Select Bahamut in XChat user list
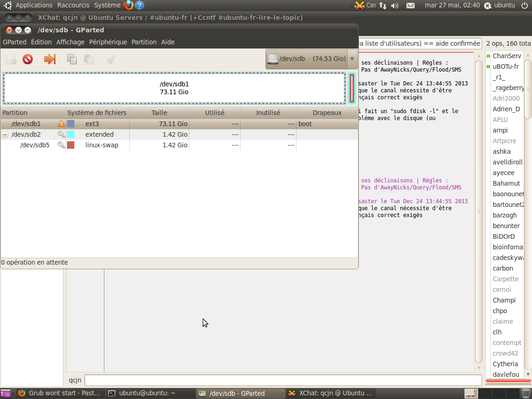 pyautogui.click(x=506, y=183)
